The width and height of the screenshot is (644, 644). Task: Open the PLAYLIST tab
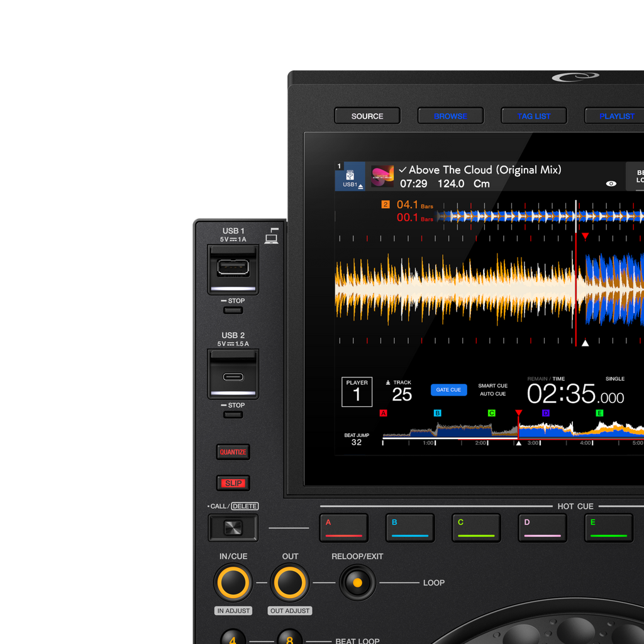tap(615, 116)
